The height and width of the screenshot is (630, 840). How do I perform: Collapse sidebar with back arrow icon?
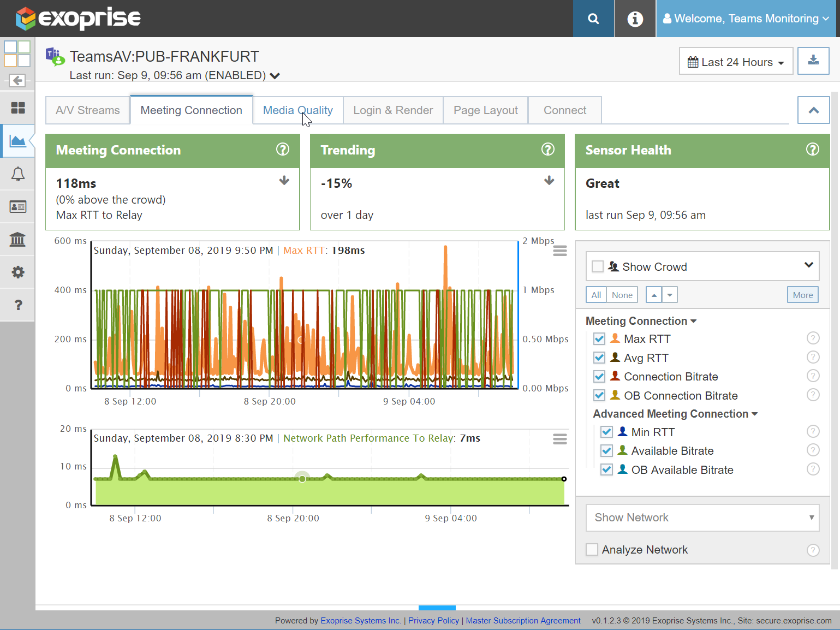17,81
